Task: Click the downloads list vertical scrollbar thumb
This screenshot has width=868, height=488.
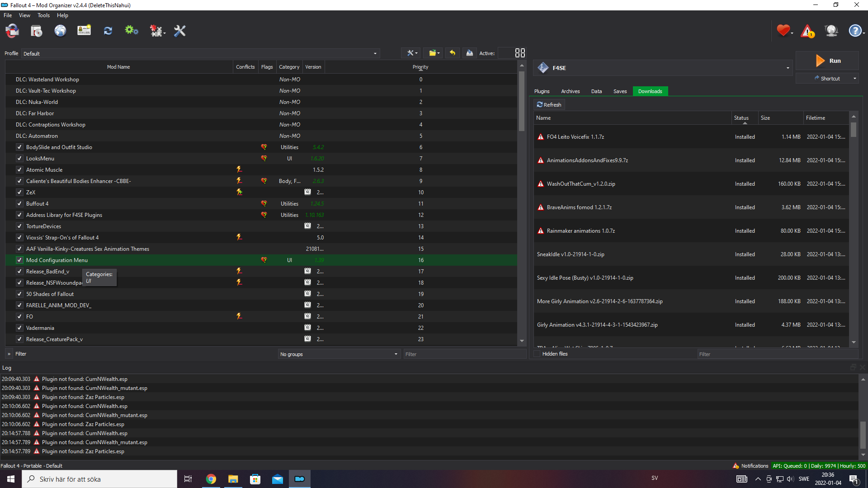Action: click(x=854, y=130)
